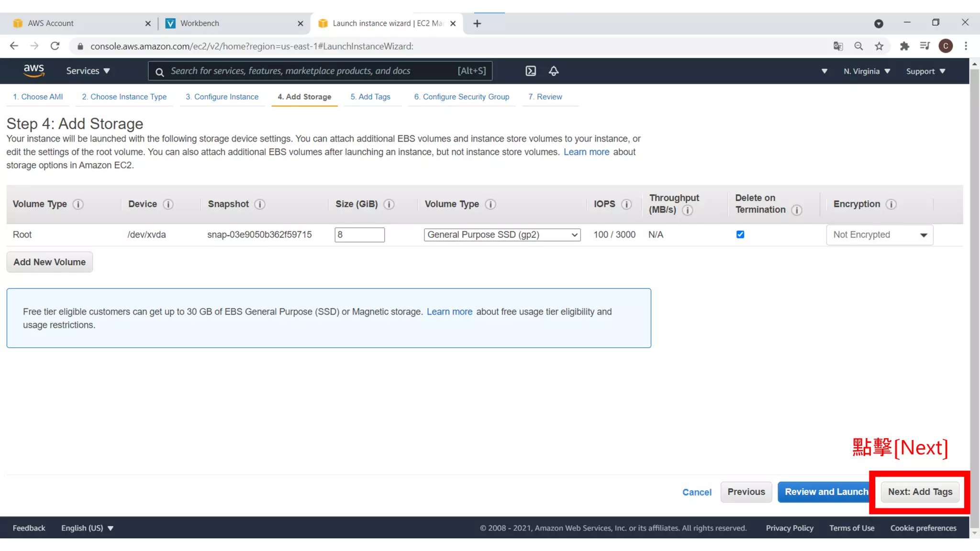Image resolution: width=980 pixels, height=551 pixels.
Task: Click the AWS logo home icon
Action: (34, 71)
